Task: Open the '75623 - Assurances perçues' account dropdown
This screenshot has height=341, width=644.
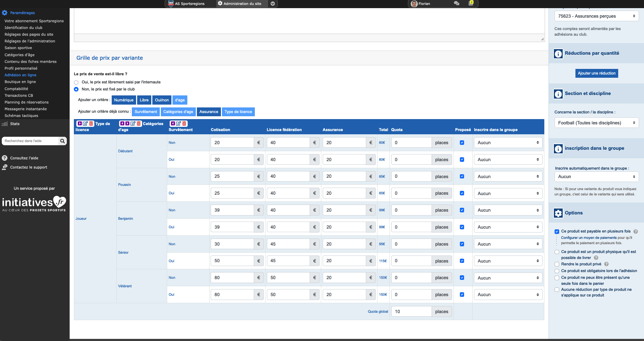Action: pos(596,16)
